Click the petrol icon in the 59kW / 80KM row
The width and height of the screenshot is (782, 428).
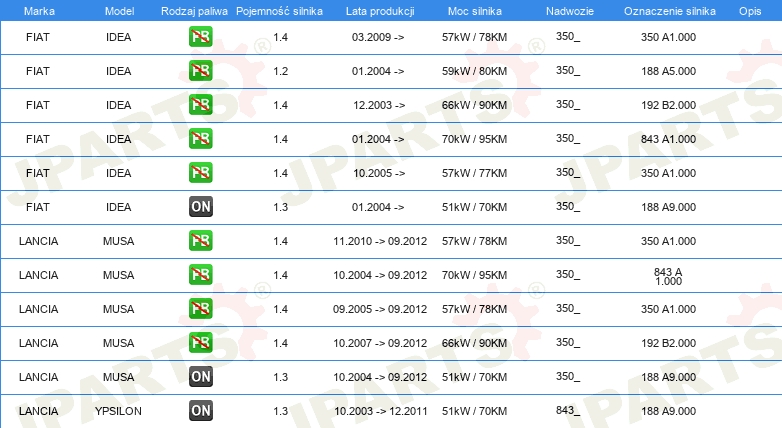(200, 71)
